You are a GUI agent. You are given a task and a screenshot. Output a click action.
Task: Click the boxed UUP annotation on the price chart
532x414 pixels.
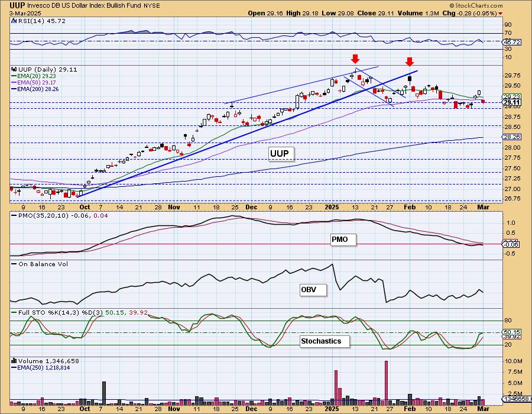click(x=280, y=154)
